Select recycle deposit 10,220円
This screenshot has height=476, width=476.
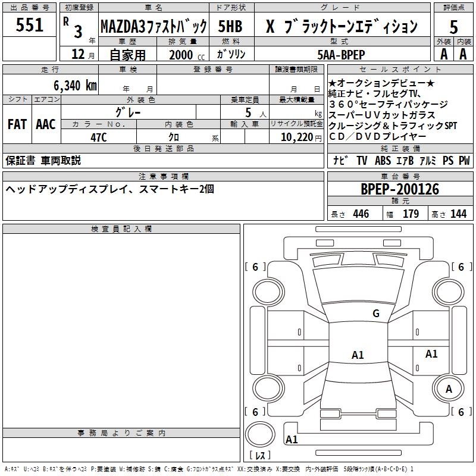point(301,137)
